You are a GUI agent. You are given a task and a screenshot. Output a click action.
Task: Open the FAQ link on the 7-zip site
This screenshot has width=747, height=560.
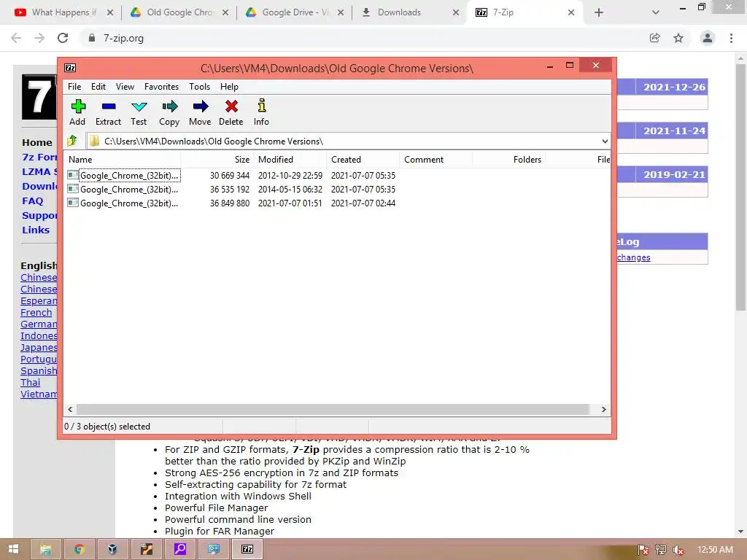click(x=32, y=201)
